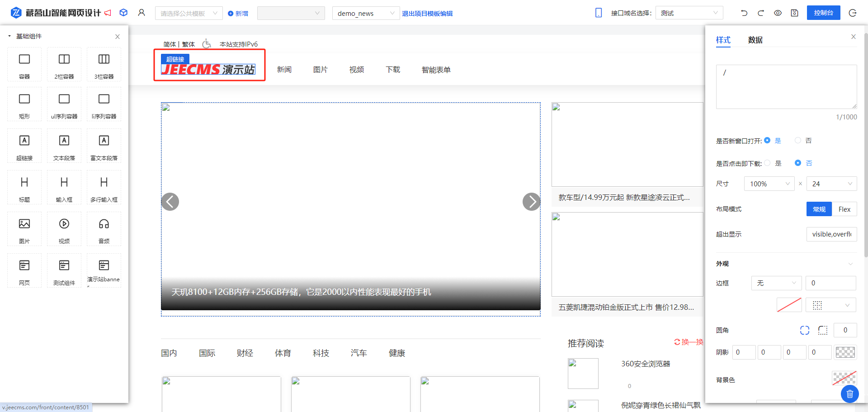Switch to the 样式 tab
The height and width of the screenshot is (412, 868).
723,40
